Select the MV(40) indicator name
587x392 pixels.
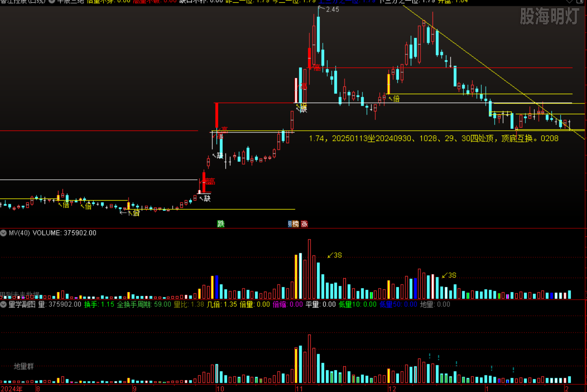coord(19,233)
